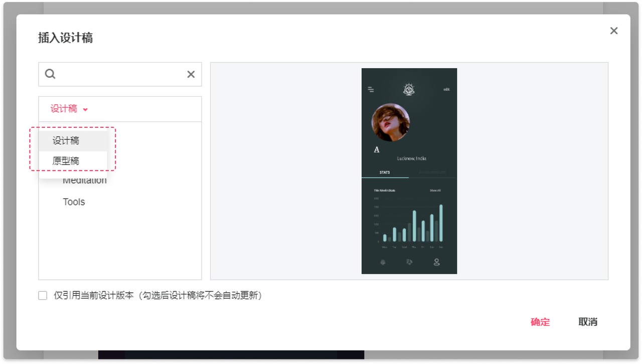The width and height of the screenshot is (642, 364).
Task: Open the 设计稿 type dropdown
Action: point(64,109)
